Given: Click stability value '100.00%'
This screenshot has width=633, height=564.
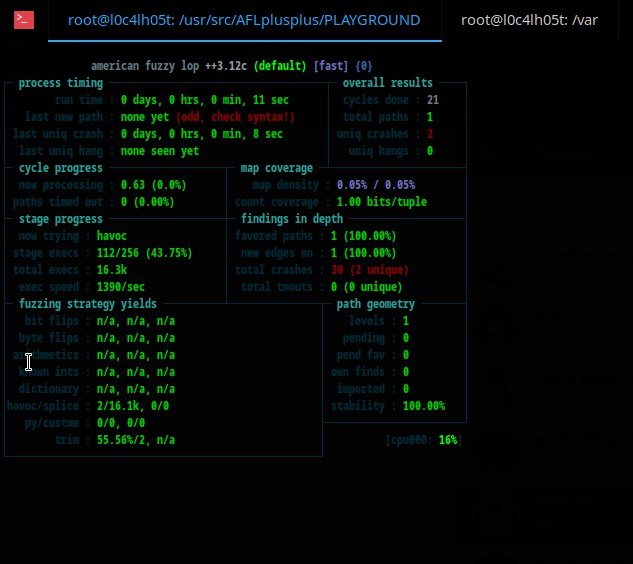Looking at the screenshot, I should (x=424, y=406).
